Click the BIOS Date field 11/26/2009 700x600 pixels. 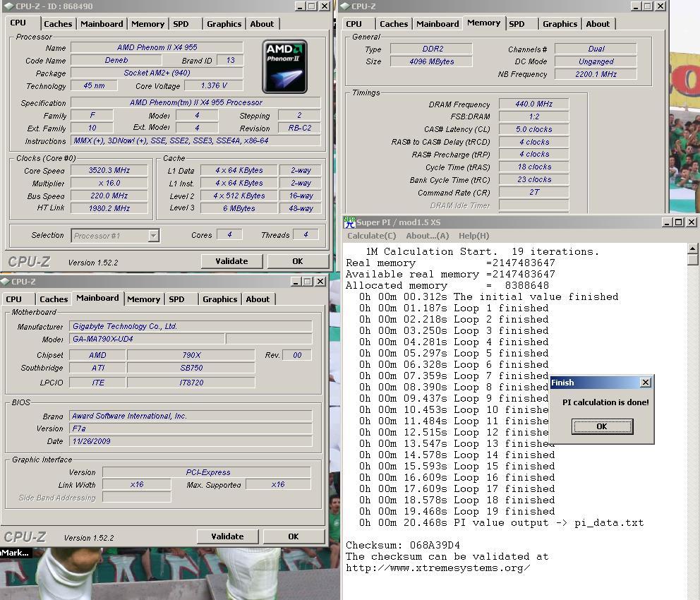pos(191,441)
